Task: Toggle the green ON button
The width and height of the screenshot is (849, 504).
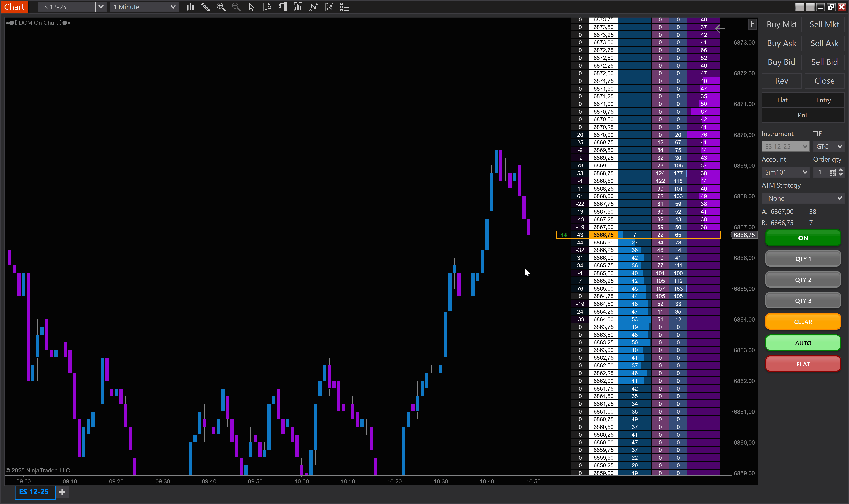Action: click(x=803, y=238)
